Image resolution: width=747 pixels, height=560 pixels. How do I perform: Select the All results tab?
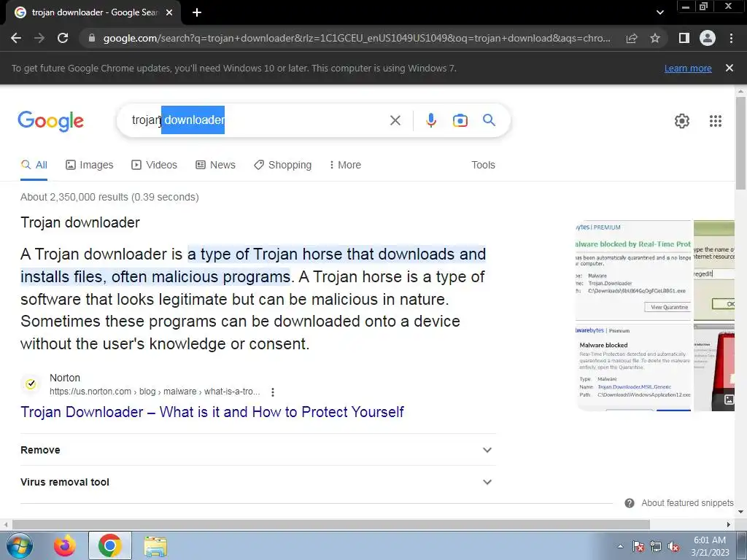(34, 166)
